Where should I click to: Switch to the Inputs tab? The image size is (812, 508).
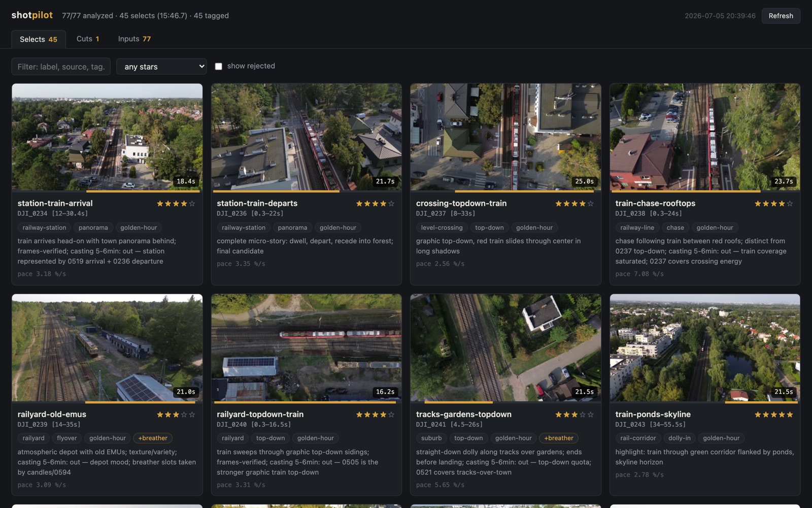click(134, 39)
